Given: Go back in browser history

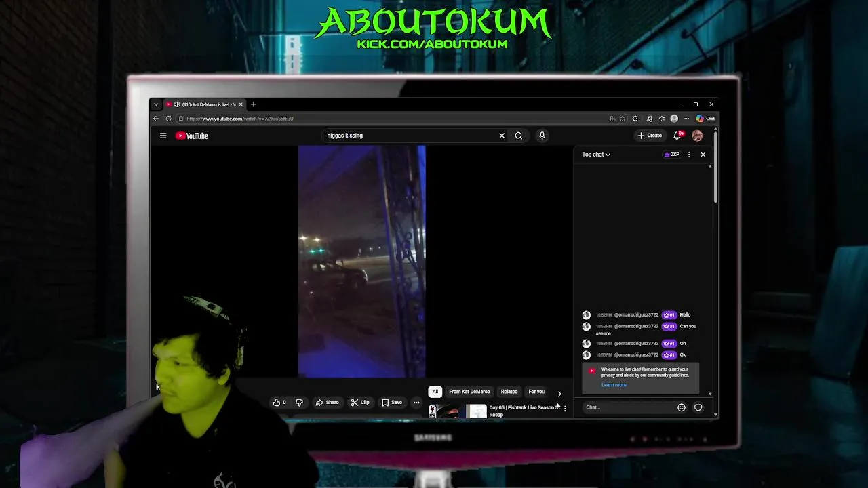Looking at the screenshot, I should point(156,119).
